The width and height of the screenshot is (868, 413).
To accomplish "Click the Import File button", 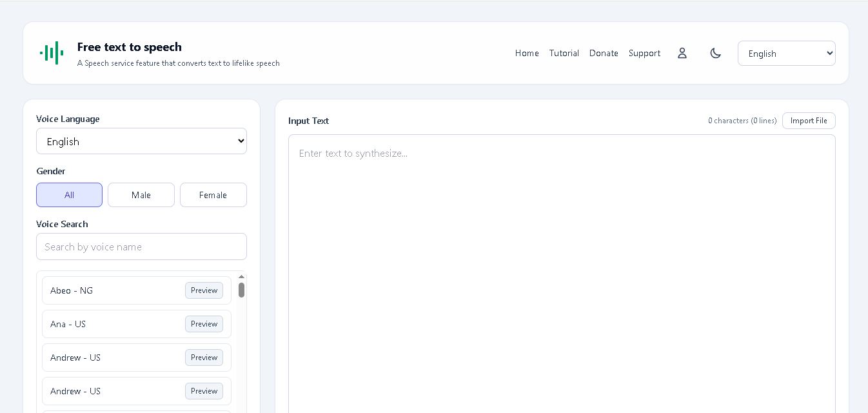I will click(809, 121).
